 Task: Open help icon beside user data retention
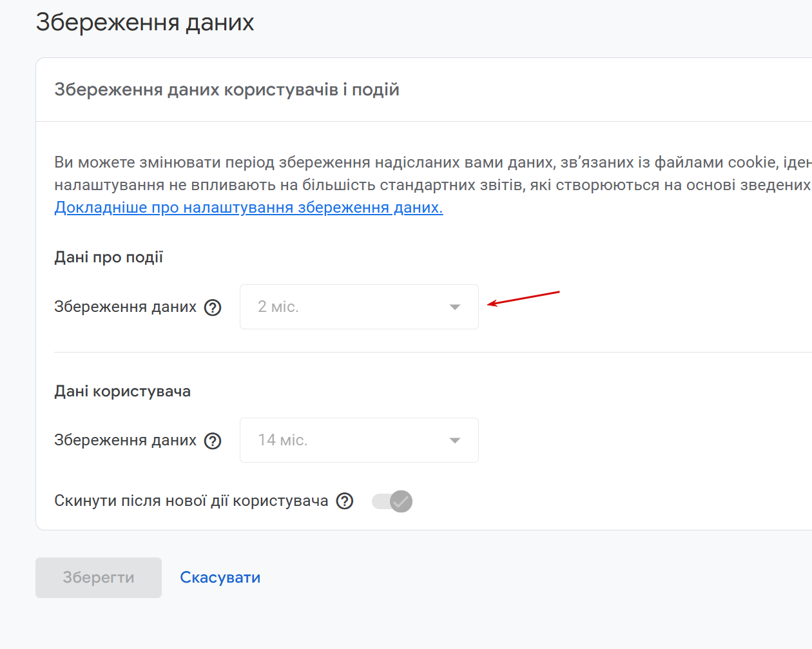213,441
